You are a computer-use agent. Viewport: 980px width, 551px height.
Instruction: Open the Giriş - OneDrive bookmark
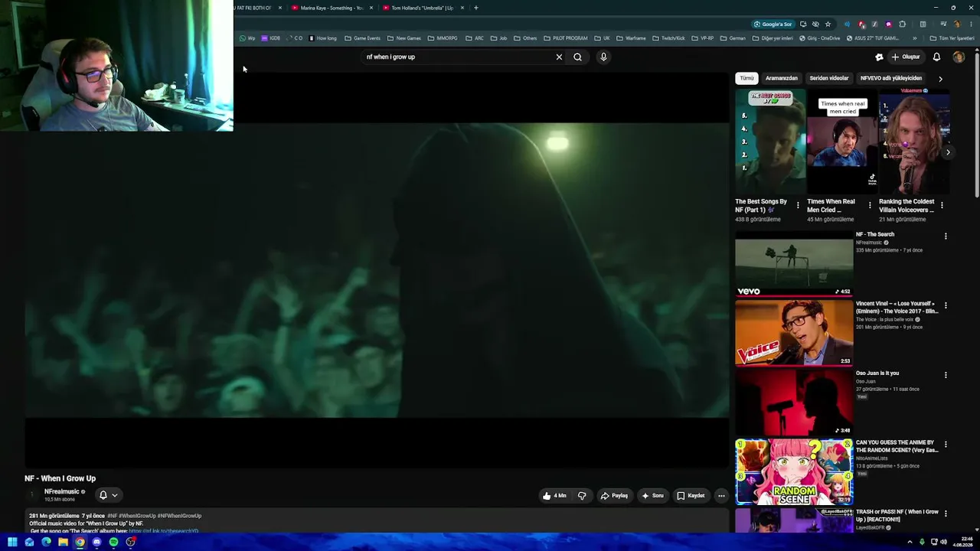pyautogui.click(x=819, y=38)
